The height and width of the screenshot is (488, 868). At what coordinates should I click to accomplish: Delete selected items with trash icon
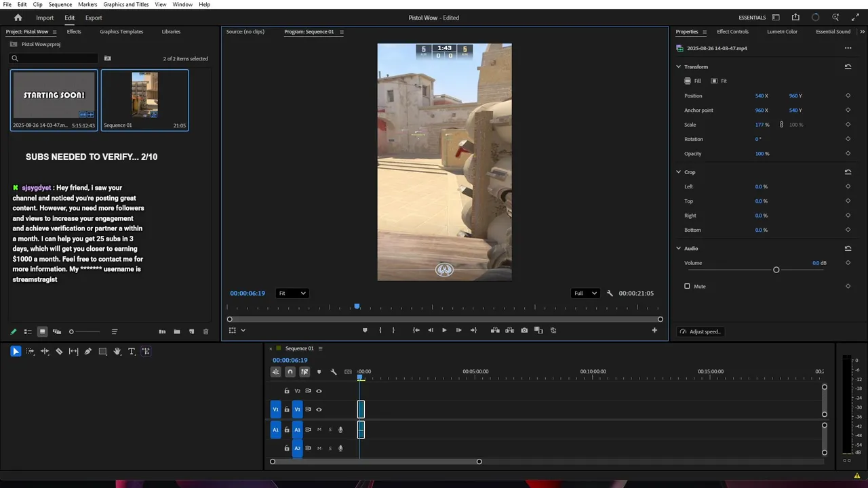206,331
